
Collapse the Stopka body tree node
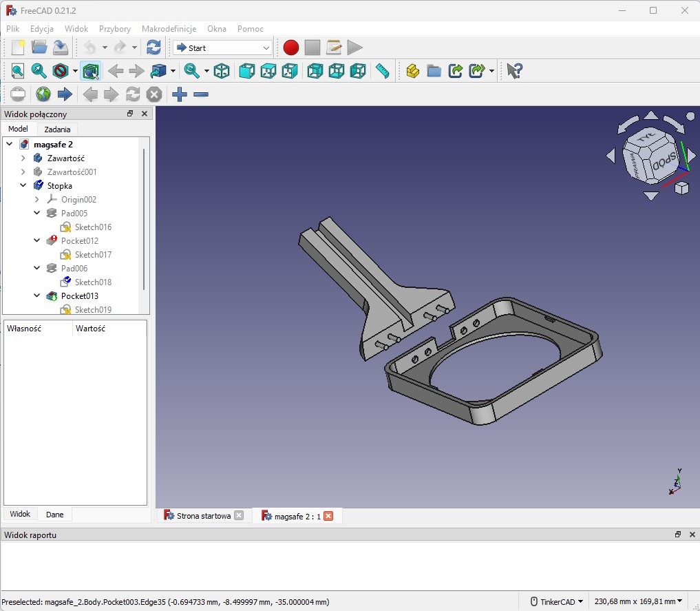(23, 185)
